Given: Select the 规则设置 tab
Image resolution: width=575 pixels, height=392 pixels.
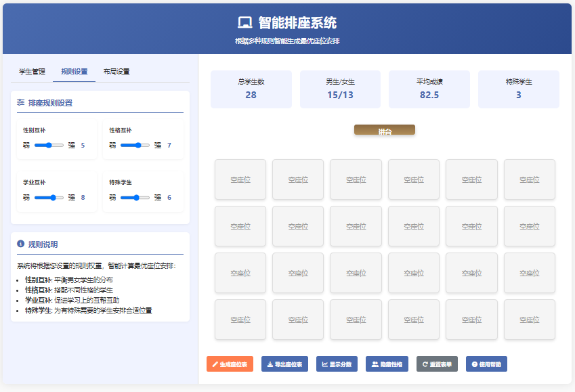Looking at the screenshot, I should (x=74, y=70).
